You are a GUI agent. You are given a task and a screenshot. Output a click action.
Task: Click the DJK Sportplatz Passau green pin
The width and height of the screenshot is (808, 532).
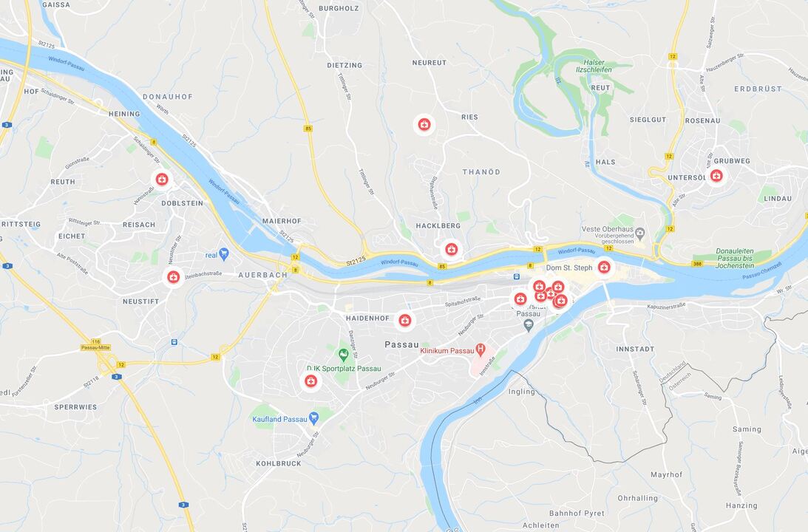click(x=343, y=355)
